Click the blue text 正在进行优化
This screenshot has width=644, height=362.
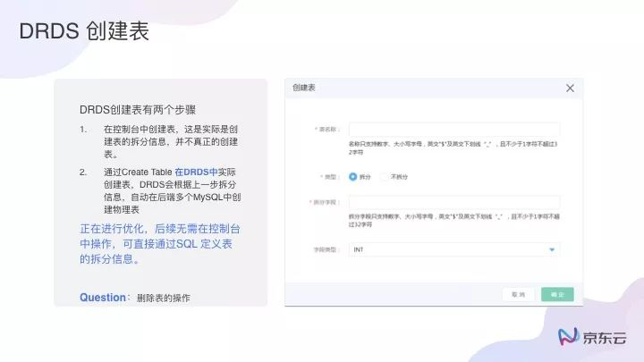pyautogui.click(x=112, y=229)
